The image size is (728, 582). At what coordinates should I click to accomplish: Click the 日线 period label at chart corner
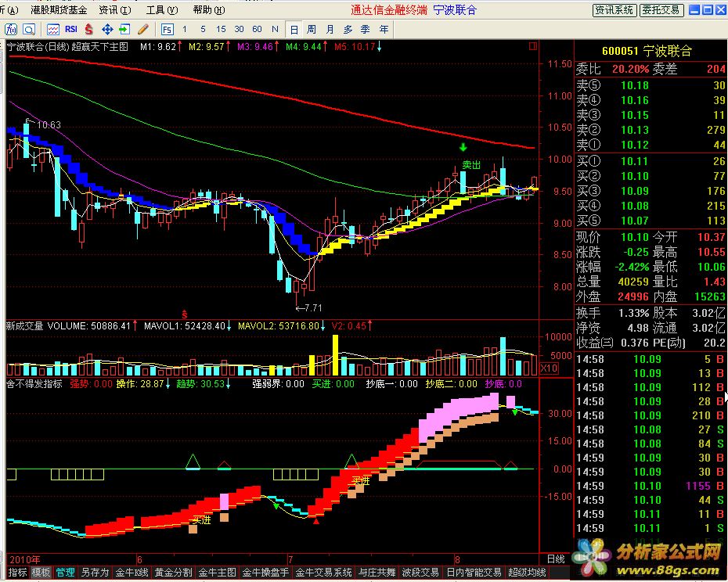point(555,559)
